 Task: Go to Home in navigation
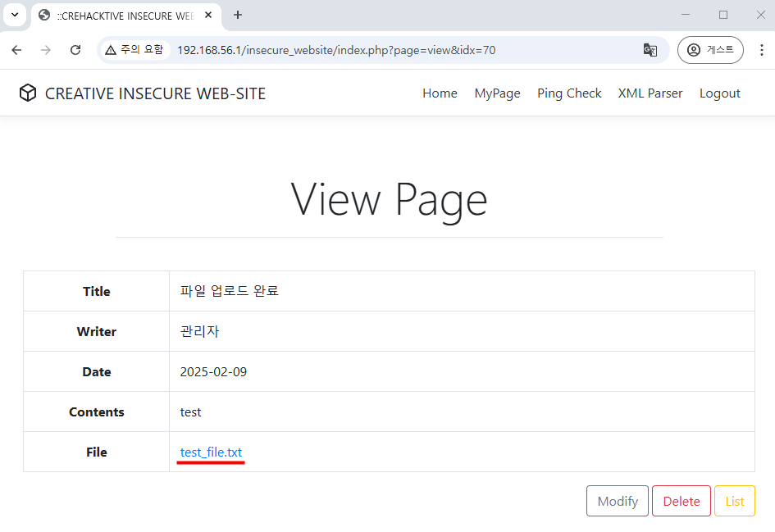[440, 93]
